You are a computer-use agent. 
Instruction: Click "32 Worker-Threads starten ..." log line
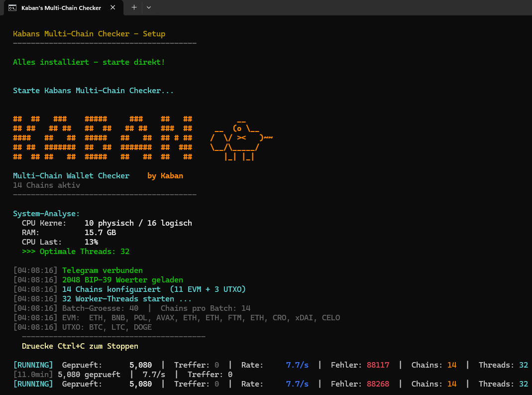127,299
